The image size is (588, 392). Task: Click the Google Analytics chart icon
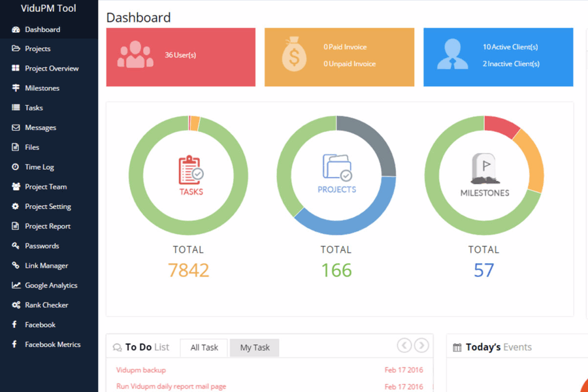point(16,285)
